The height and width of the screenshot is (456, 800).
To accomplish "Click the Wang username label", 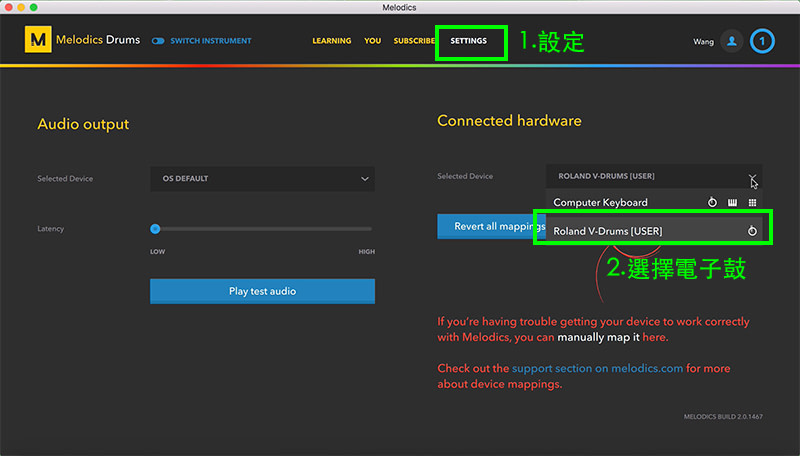I will pyautogui.click(x=703, y=42).
